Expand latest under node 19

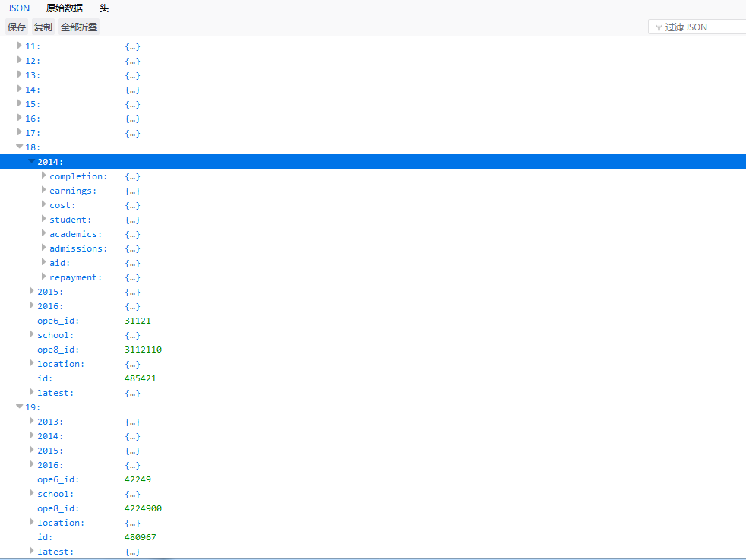[31, 550]
